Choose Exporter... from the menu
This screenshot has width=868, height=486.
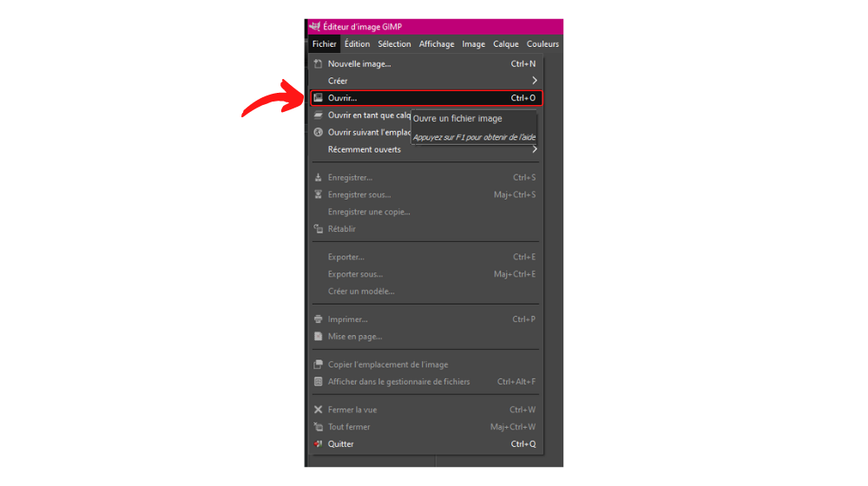click(x=425, y=257)
